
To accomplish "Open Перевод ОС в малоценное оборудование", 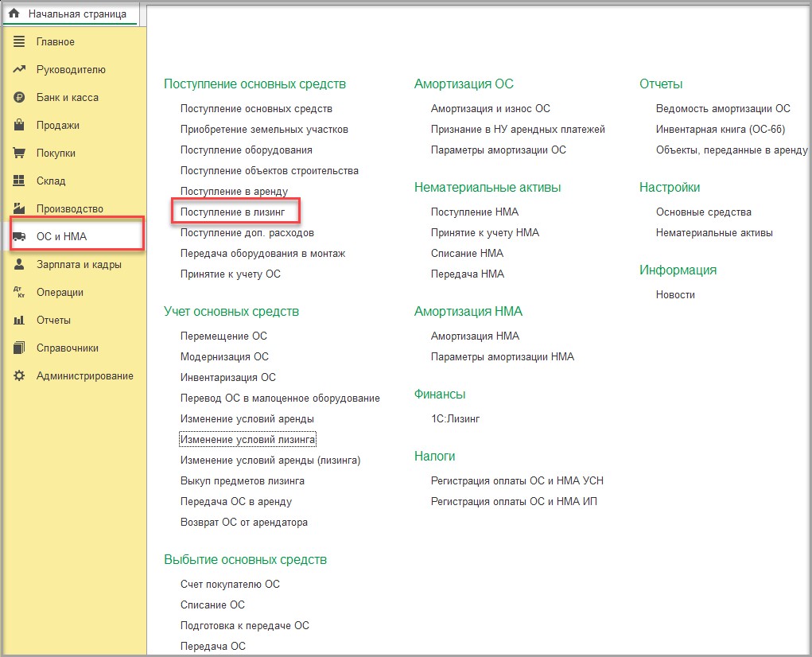I will click(280, 398).
